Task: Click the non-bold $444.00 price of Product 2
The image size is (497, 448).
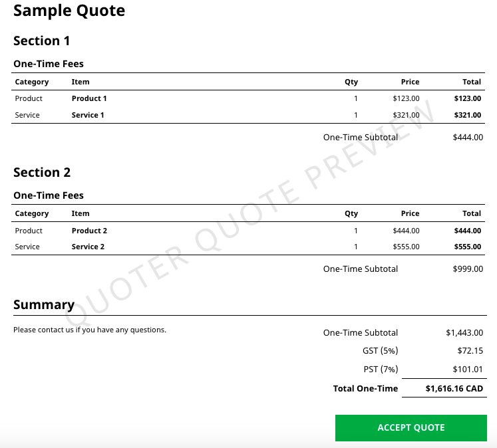Action: (406, 231)
